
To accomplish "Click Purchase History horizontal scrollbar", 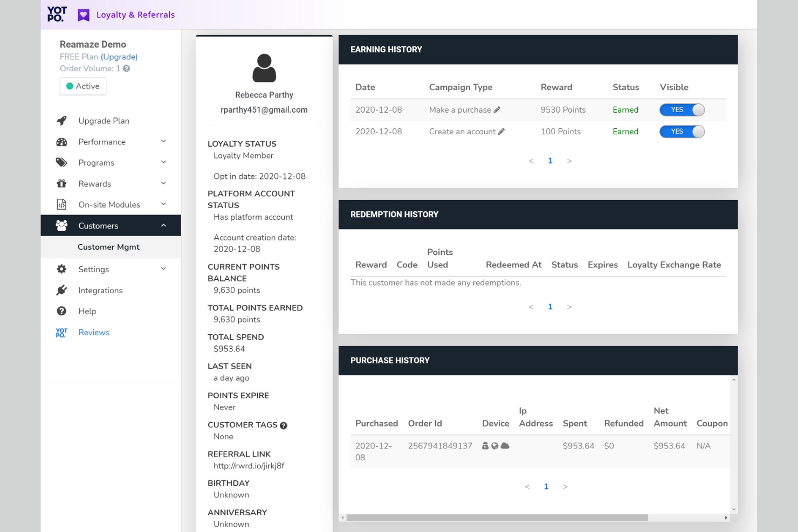I will tap(497, 517).
